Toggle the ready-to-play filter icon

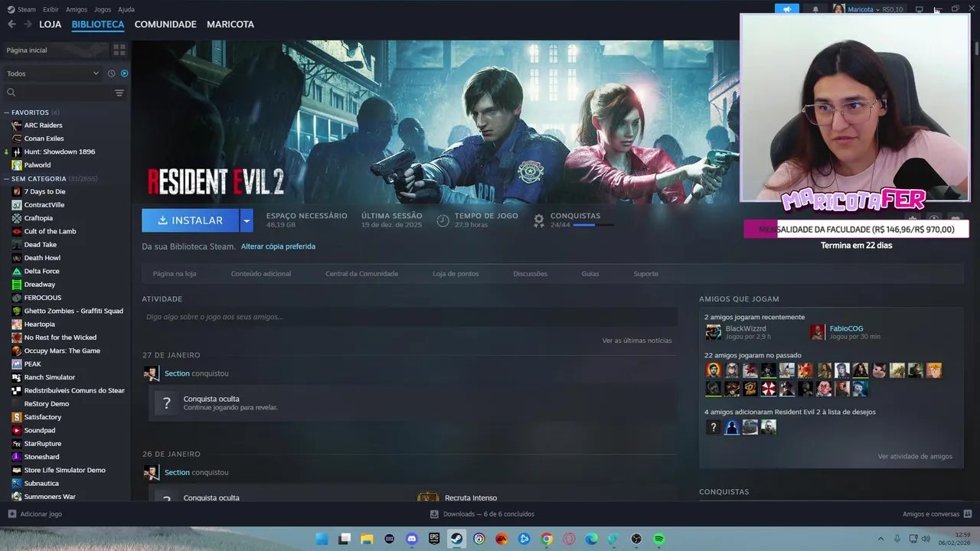[125, 73]
